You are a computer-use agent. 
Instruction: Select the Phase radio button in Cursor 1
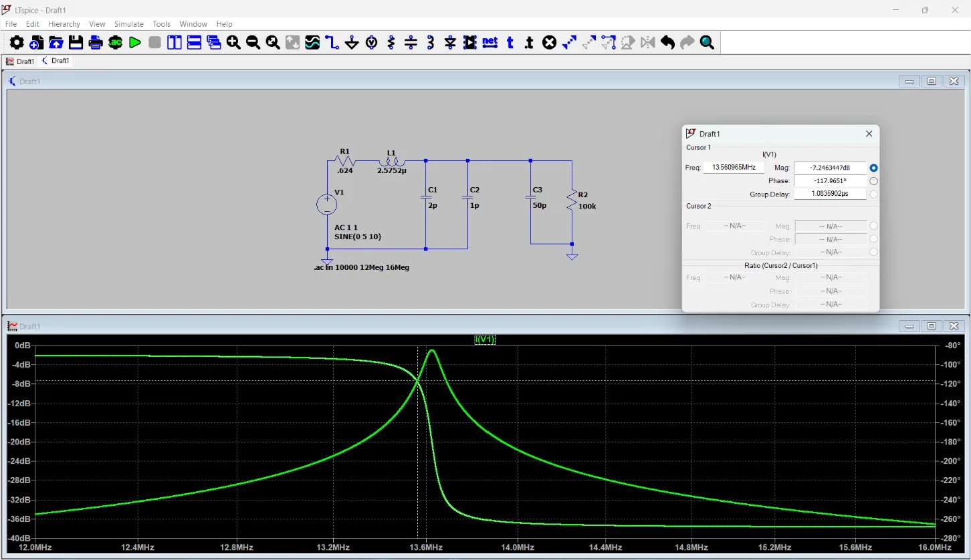[x=873, y=181]
